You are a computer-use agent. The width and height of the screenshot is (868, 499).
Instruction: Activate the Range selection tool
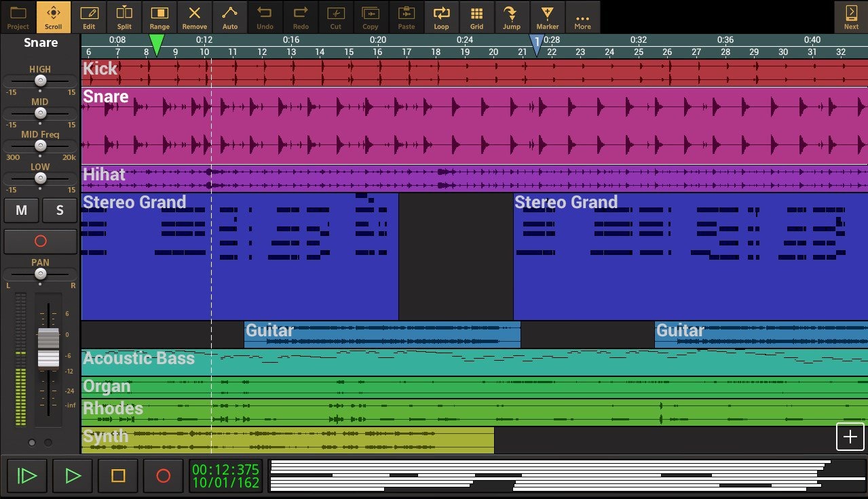pos(159,18)
